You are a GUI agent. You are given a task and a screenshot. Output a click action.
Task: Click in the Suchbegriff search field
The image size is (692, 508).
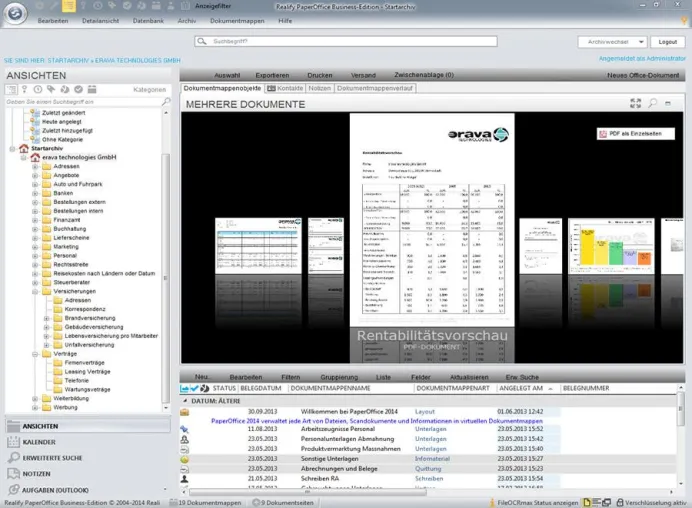tap(346, 41)
